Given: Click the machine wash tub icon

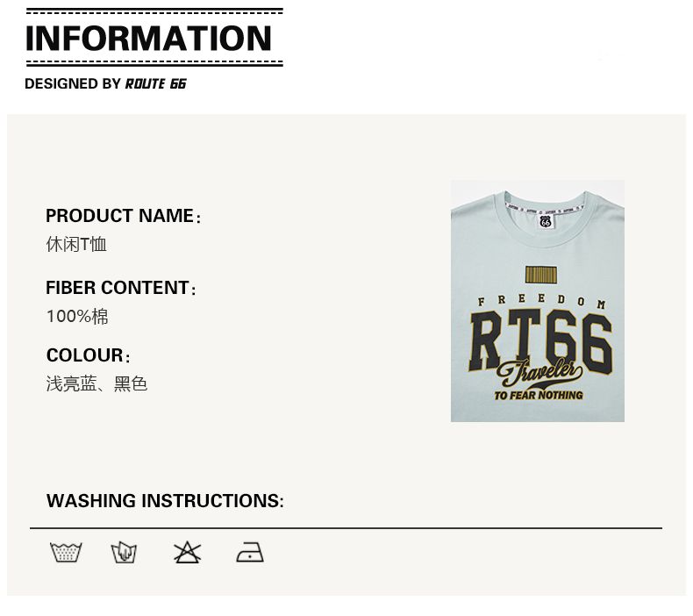Looking at the screenshot, I should point(66,553).
